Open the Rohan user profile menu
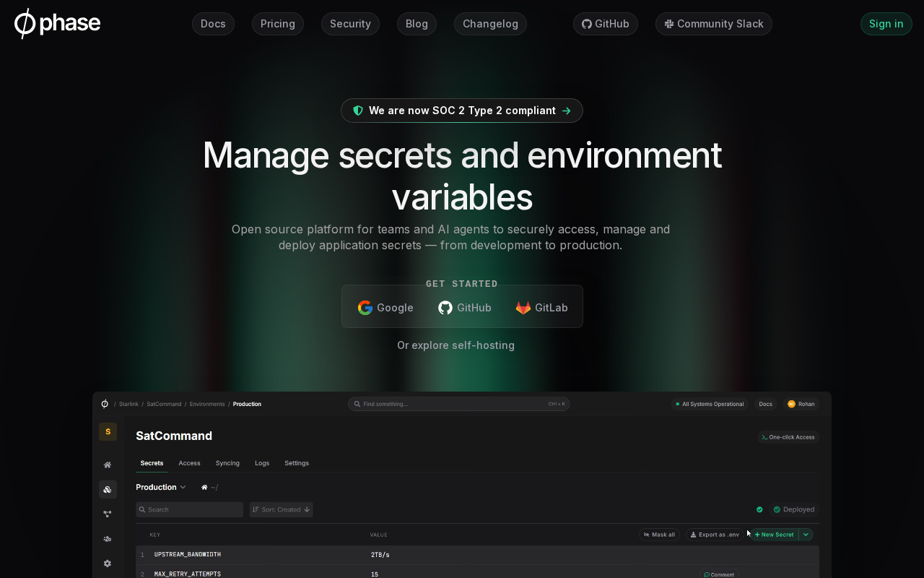Viewport: 924px width, 578px height. click(801, 404)
